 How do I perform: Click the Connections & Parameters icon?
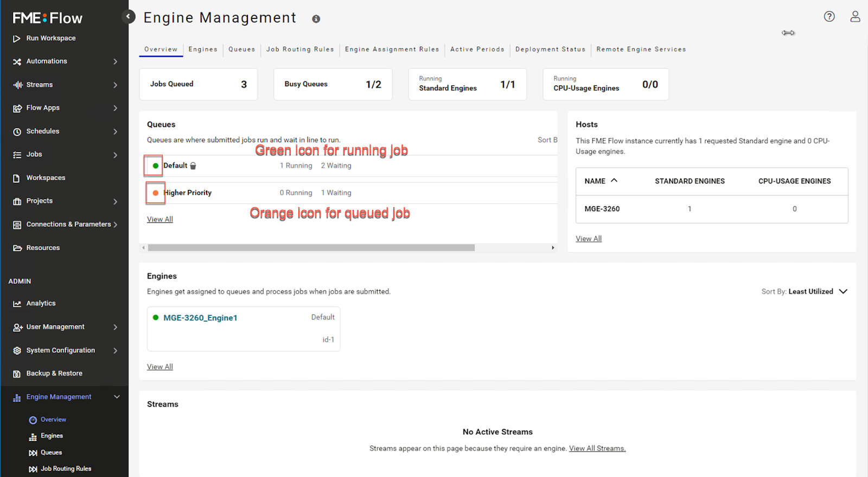[x=17, y=225]
